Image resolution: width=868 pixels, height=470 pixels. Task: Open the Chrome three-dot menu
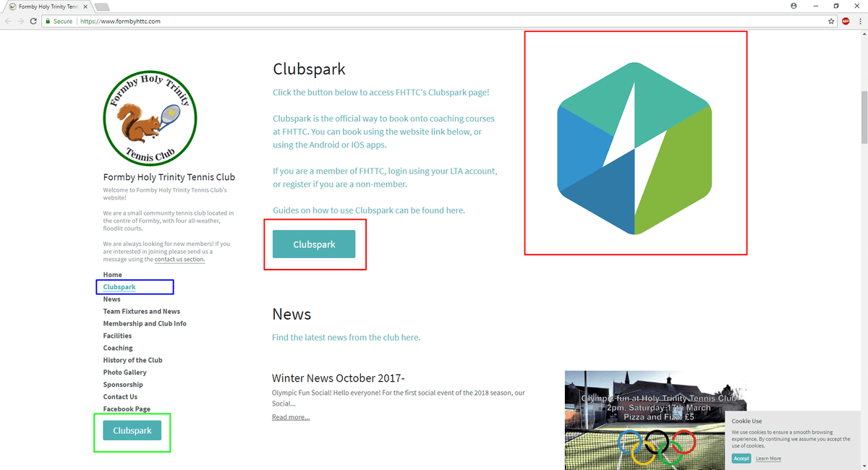859,22
